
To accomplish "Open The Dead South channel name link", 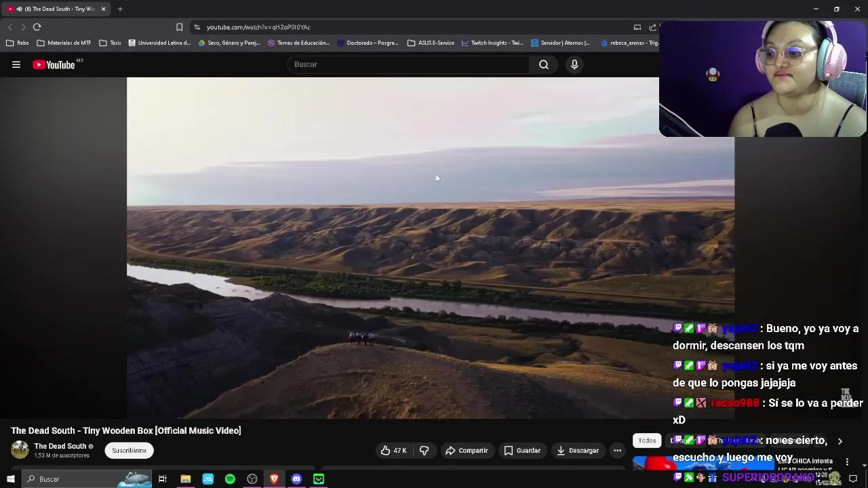I will click(x=60, y=446).
